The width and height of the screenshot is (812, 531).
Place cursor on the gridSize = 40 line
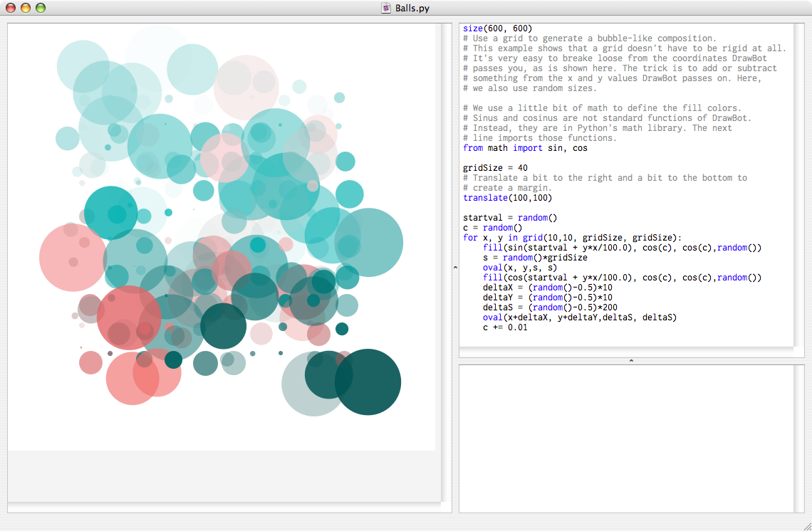[x=495, y=168]
